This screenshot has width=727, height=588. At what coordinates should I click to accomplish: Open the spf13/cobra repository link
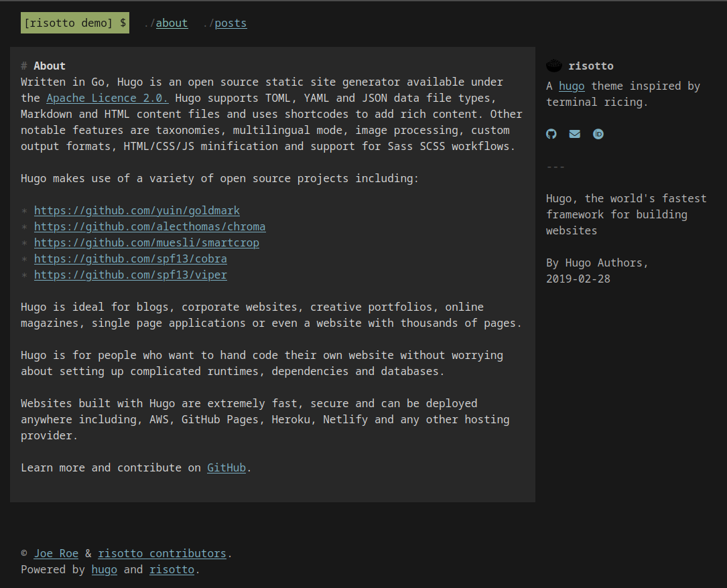coord(130,259)
